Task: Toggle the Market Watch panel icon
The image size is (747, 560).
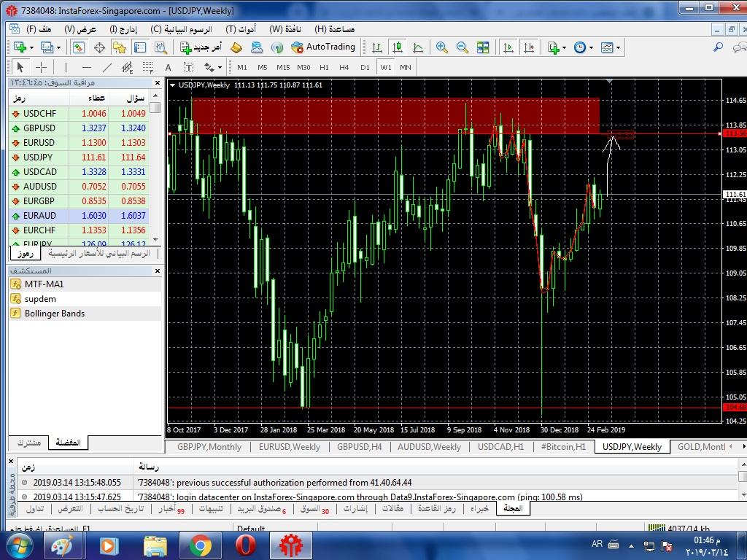Action: point(79,47)
